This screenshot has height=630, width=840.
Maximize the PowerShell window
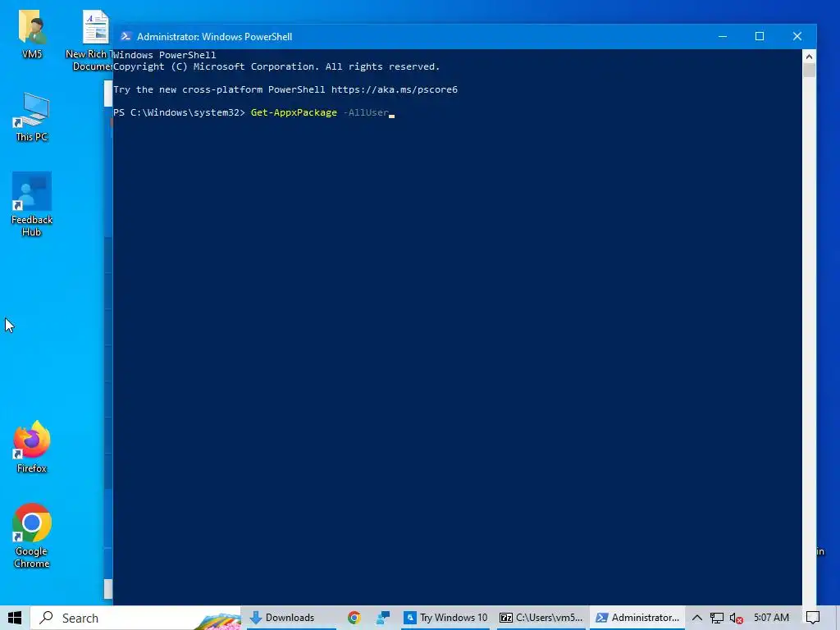point(760,36)
